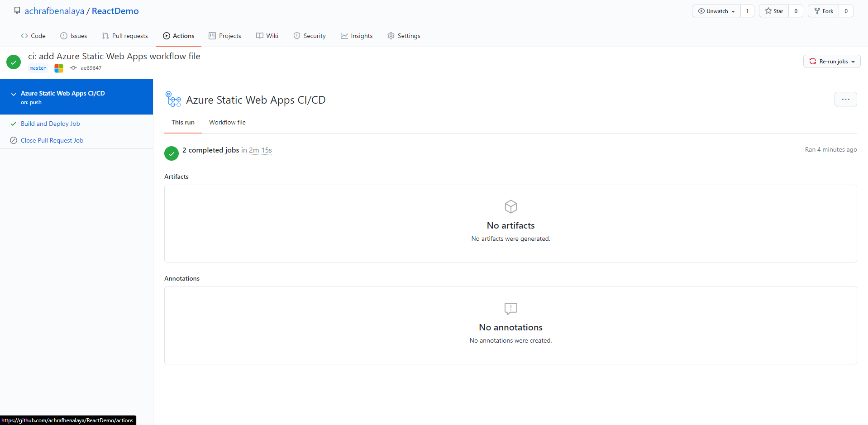This screenshot has height=425, width=868.
Task: Click the circular arrows icon on Re-run jobs
Action: (813, 61)
